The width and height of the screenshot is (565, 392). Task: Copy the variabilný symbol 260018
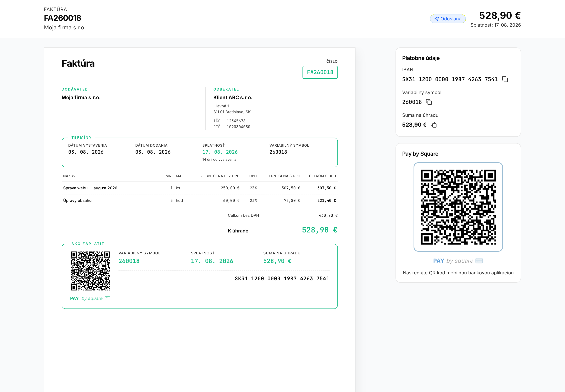point(429,102)
